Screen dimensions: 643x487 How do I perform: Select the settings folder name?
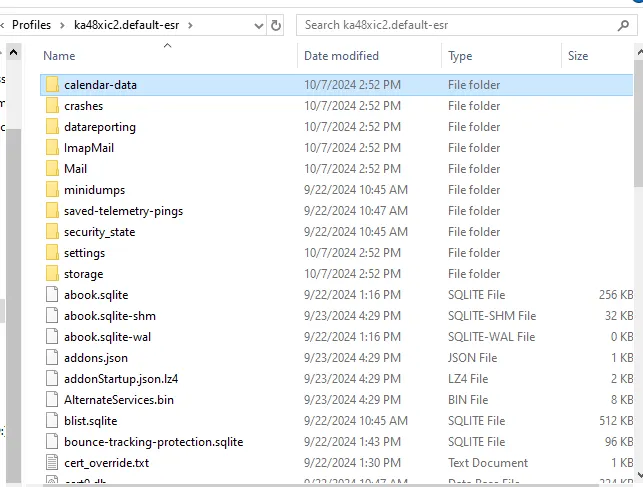84,253
